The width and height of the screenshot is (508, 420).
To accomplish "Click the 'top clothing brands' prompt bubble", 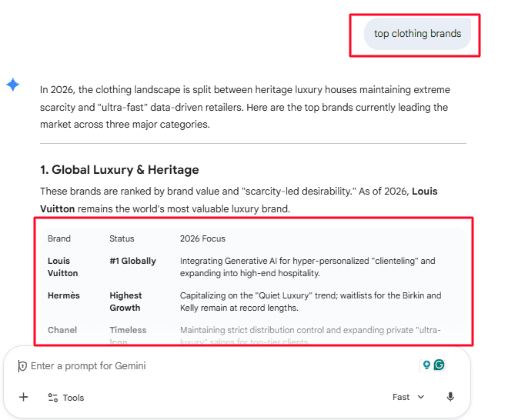I will pos(417,34).
